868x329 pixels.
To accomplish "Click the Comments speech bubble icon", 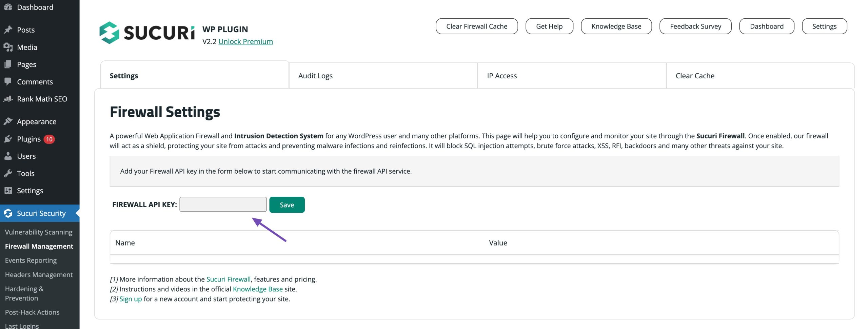I will point(8,81).
